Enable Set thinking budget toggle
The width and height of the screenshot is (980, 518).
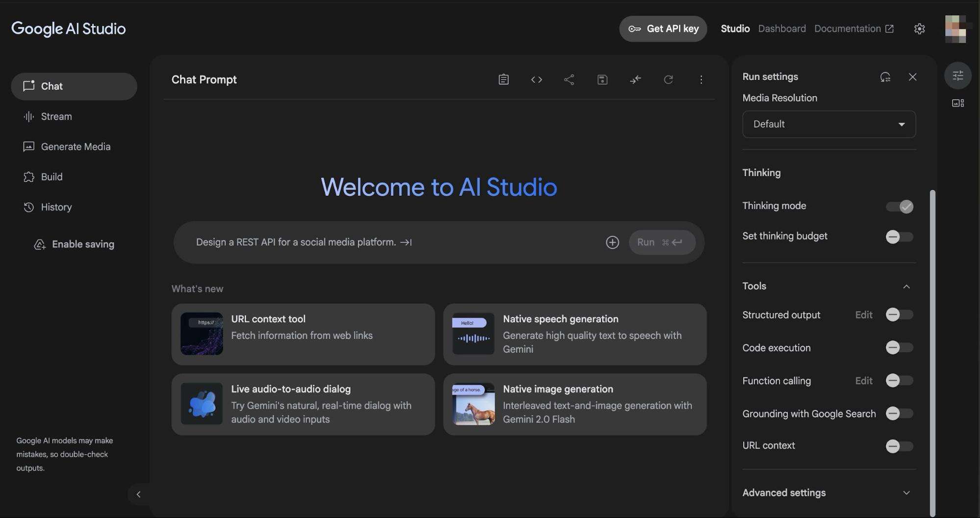(899, 237)
